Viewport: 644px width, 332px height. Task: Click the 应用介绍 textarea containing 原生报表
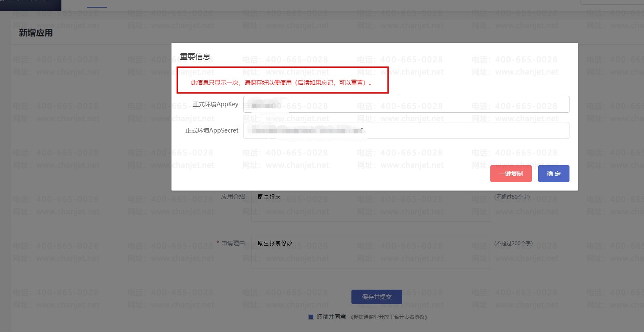pos(371,207)
